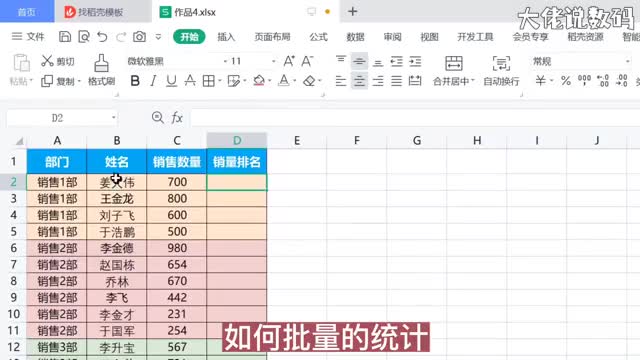The height and width of the screenshot is (360, 640).
Task: Click Wrap Text button
Action: (501, 70)
